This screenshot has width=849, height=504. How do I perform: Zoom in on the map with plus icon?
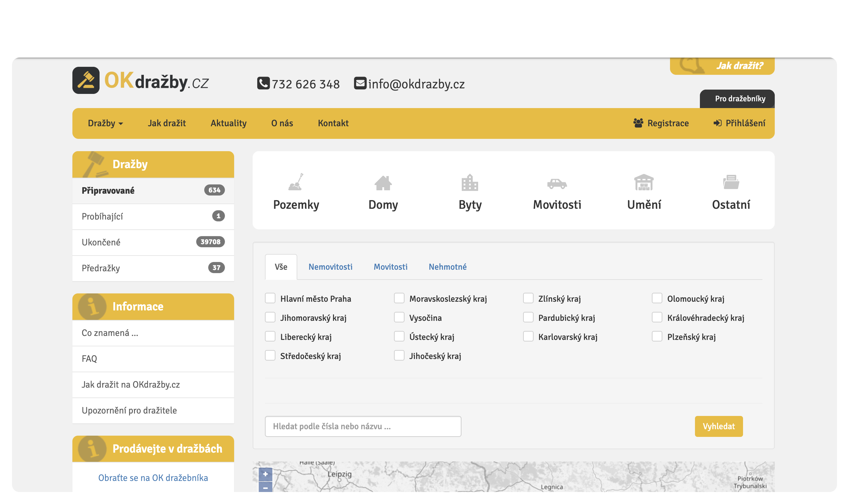[265, 474]
